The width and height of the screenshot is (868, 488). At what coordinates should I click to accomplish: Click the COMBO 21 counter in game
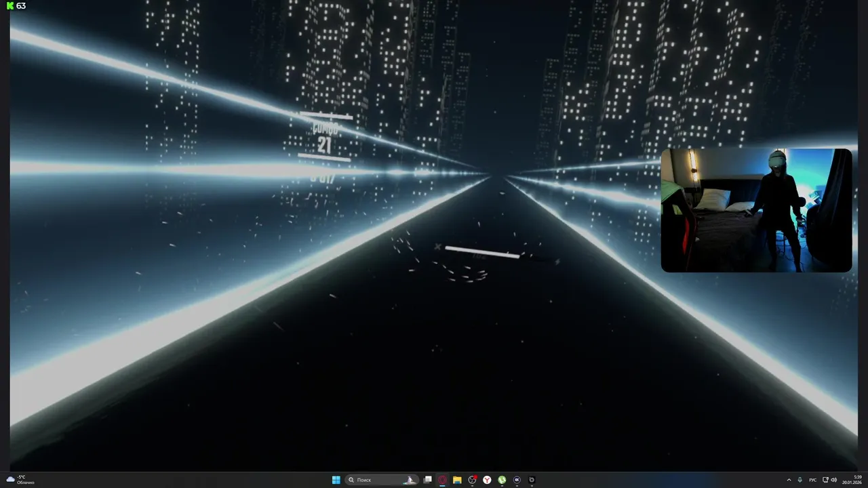pyautogui.click(x=324, y=138)
